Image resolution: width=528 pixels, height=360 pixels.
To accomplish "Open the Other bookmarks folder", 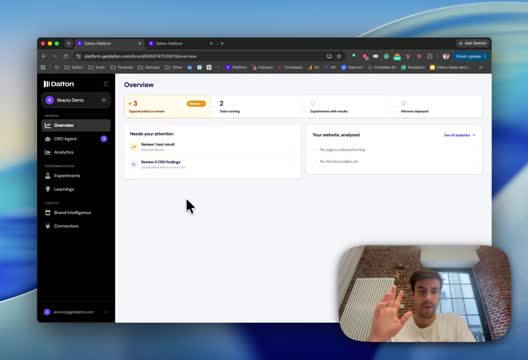I will coord(174,67).
